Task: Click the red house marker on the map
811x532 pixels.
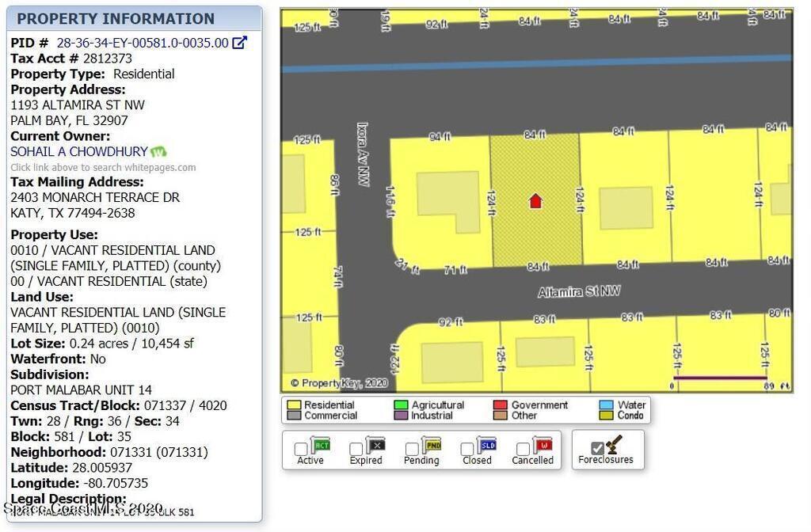Action: (x=535, y=201)
